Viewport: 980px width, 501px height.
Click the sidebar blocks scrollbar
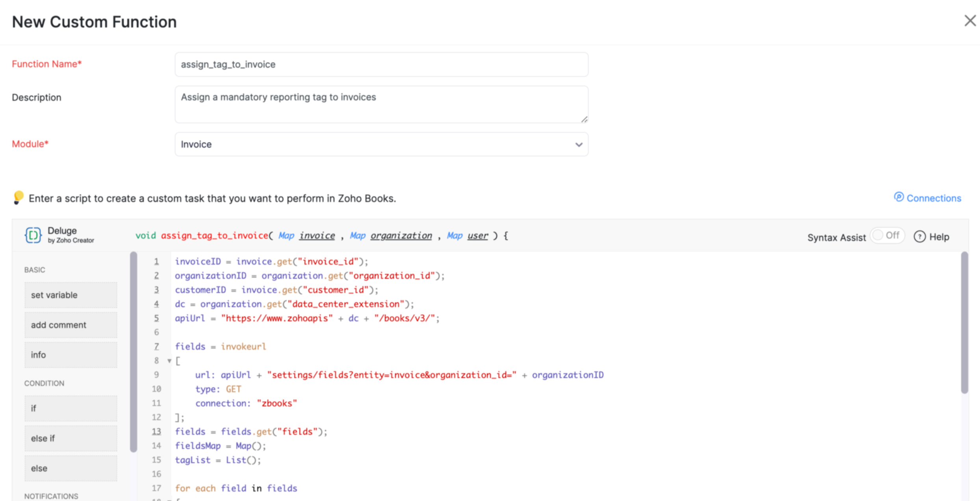134,351
